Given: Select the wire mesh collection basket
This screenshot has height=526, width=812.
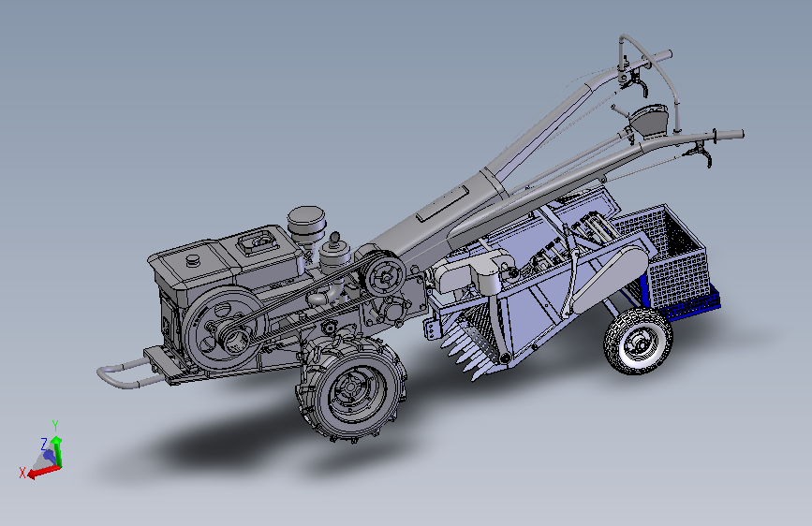Looking at the screenshot, I should point(666,258).
